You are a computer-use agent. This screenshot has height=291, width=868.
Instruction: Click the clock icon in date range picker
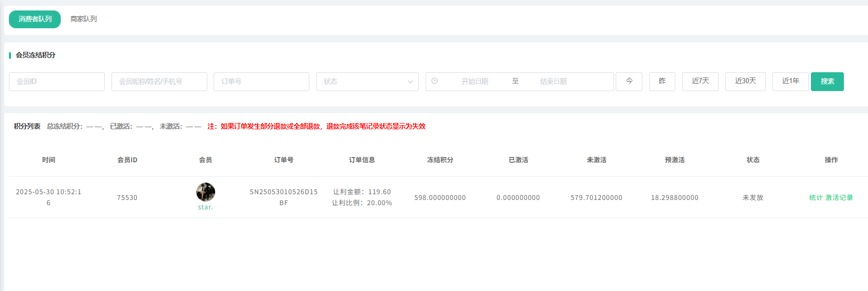(435, 81)
